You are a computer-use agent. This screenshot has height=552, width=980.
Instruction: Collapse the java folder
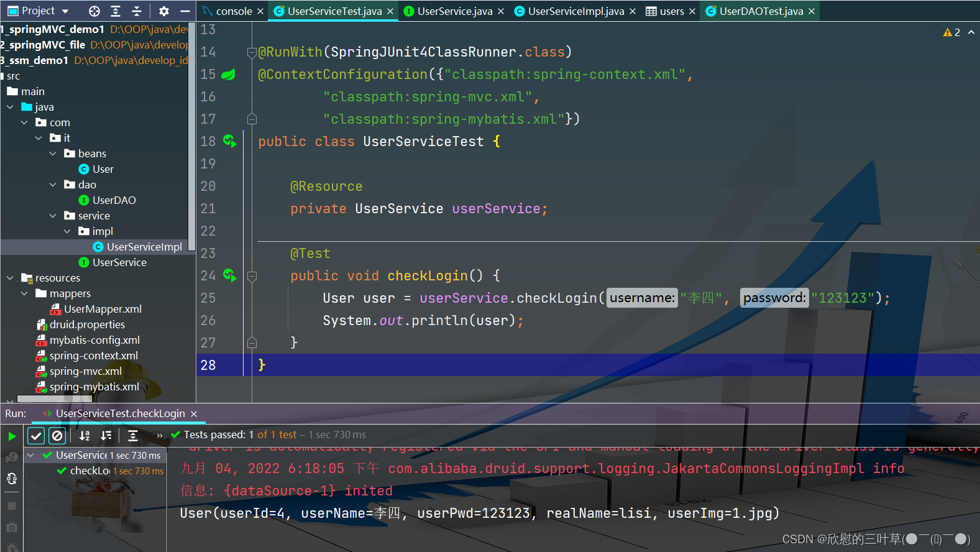click(10, 107)
